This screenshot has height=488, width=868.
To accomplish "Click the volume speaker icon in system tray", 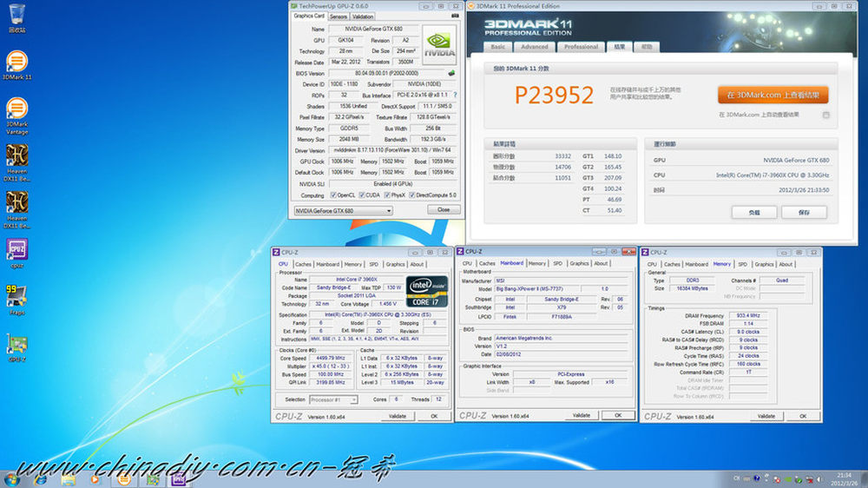I will pos(819,479).
